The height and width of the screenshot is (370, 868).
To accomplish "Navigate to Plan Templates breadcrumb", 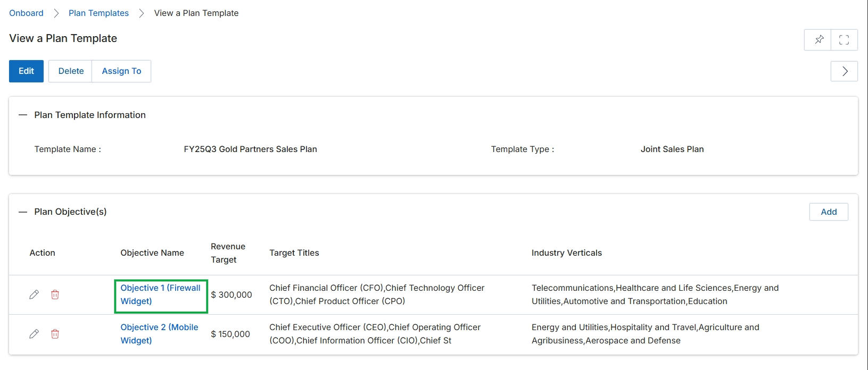I will point(98,13).
